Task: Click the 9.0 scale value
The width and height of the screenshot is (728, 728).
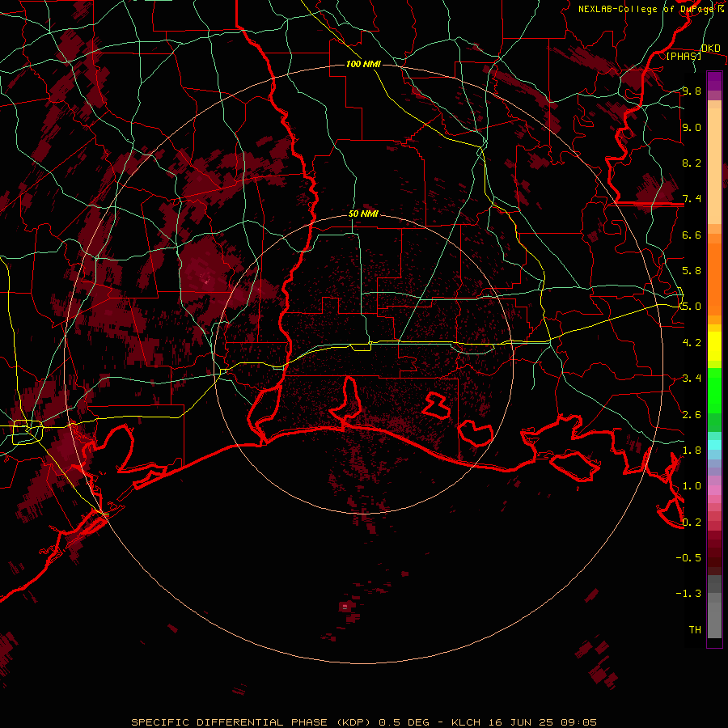Action: click(x=692, y=127)
